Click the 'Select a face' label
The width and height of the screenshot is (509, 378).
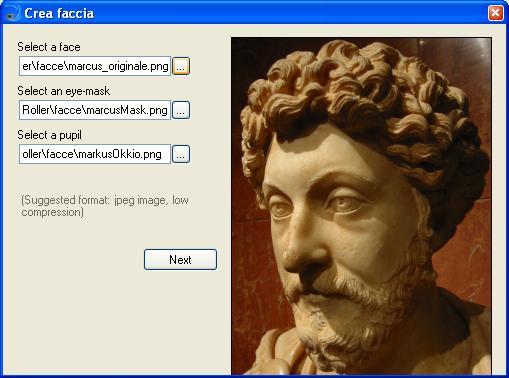point(49,47)
